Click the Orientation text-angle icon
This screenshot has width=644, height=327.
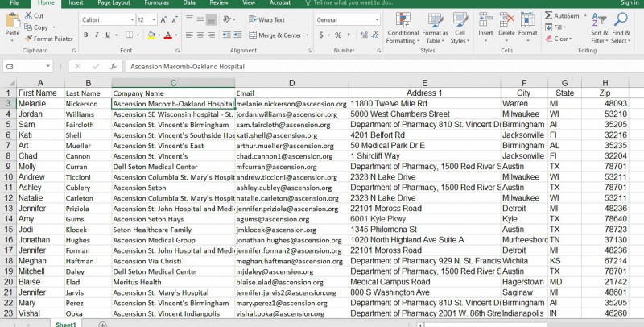point(227,19)
